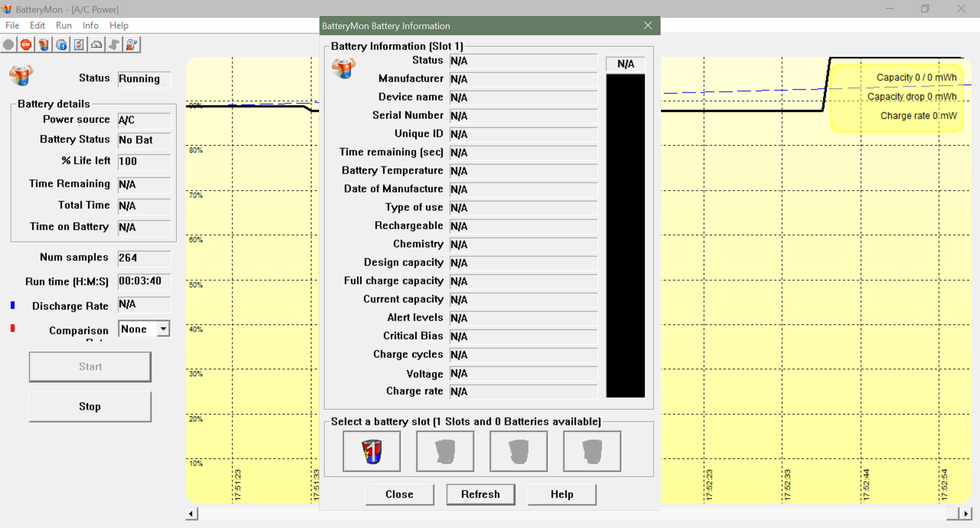
Task: Click the grey graph step toolbar icon
Action: (x=114, y=45)
